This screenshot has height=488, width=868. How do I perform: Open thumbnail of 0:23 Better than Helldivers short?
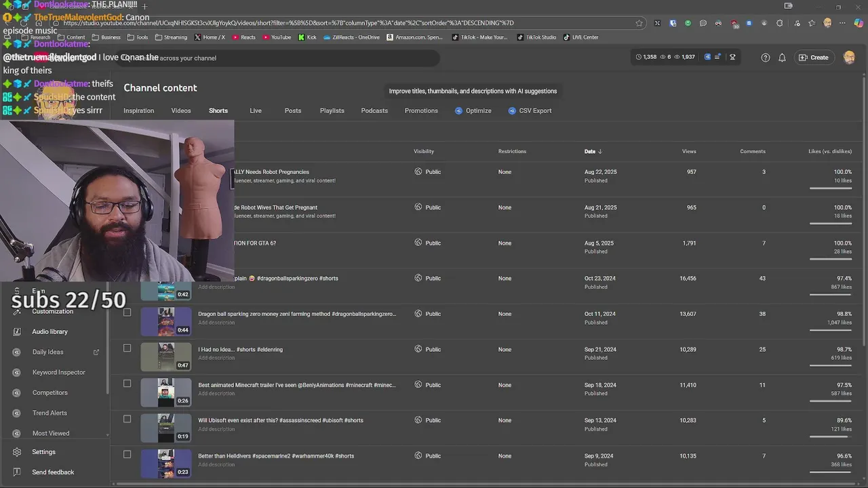pos(166,463)
